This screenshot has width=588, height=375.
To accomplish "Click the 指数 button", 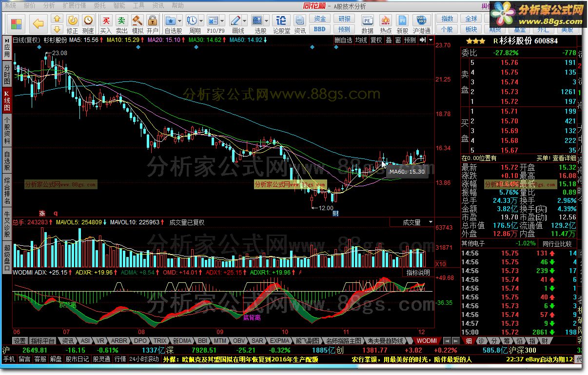I will coord(447,19).
